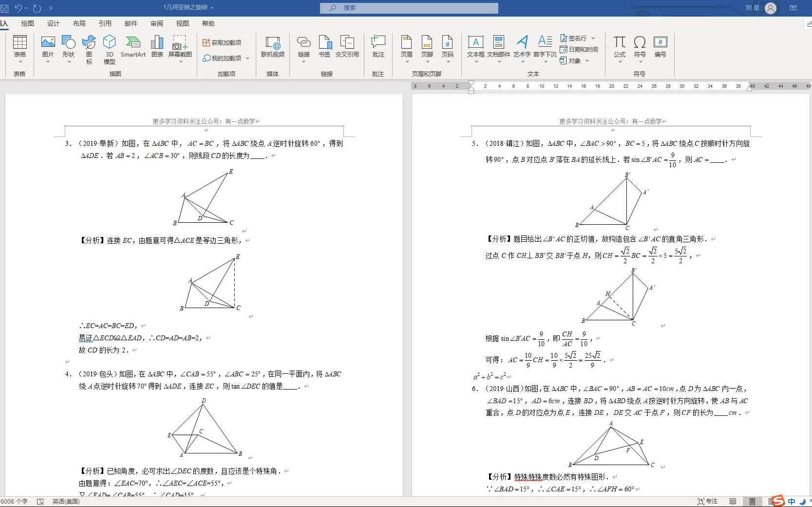Show word count 6006 个字

click(x=14, y=502)
